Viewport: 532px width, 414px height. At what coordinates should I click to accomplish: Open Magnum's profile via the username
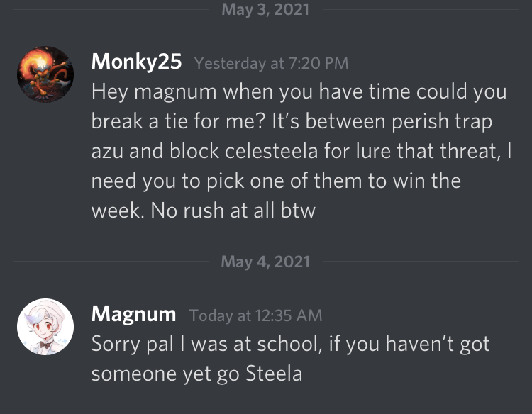(x=133, y=313)
